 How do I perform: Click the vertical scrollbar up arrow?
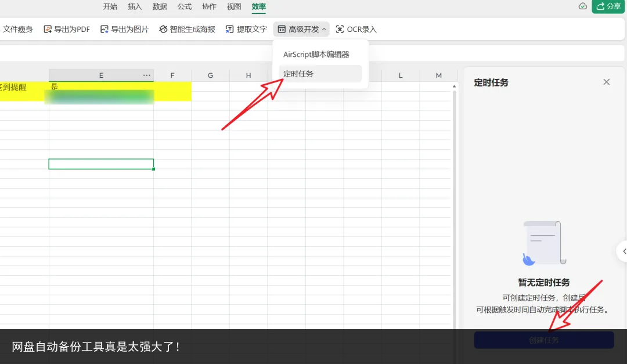click(454, 87)
